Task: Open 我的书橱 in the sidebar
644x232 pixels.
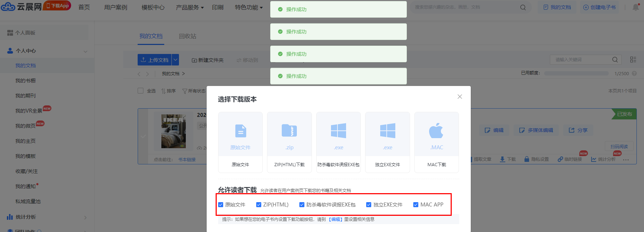Action: pos(26,81)
